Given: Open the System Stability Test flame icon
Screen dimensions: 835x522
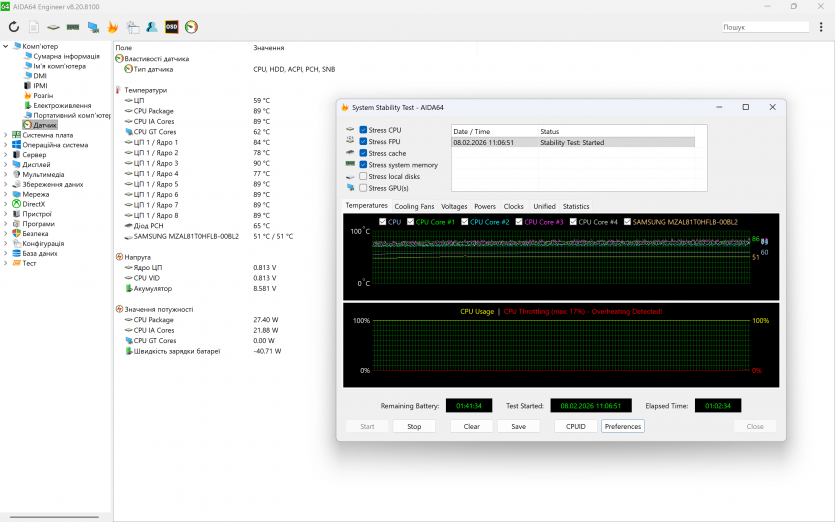Looking at the screenshot, I should [113, 27].
